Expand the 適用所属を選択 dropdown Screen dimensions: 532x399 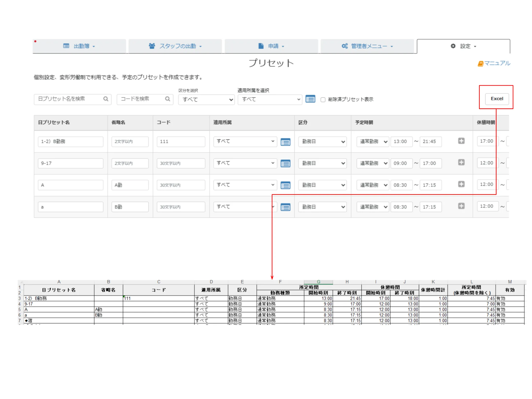click(x=270, y=100)
